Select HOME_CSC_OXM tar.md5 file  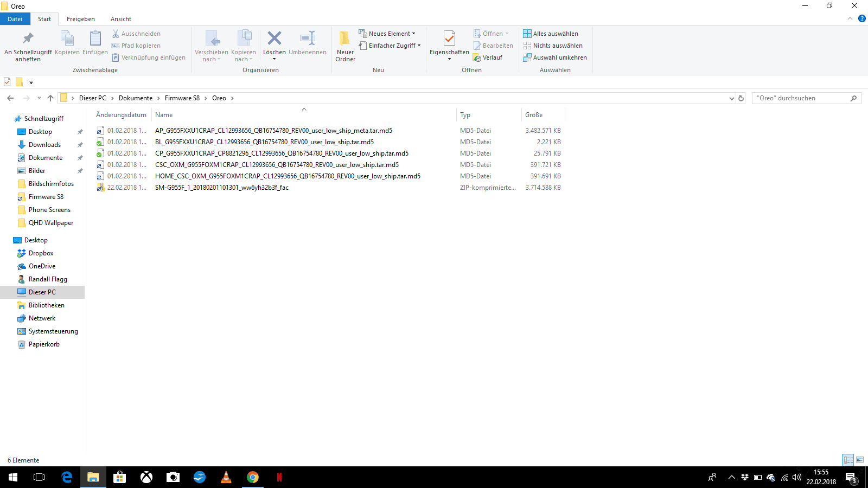(x=288, y=176)
